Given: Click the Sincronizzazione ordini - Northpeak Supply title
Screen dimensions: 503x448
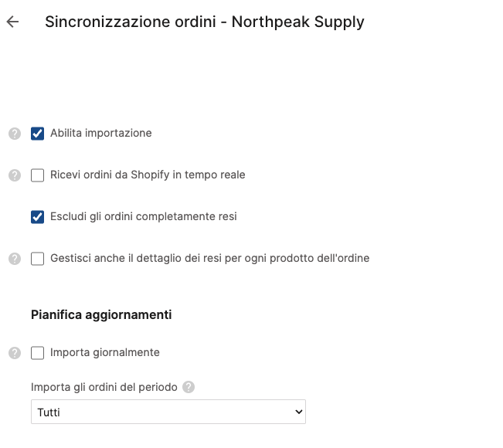Looking at the screenshot, I should coord(204,22).
